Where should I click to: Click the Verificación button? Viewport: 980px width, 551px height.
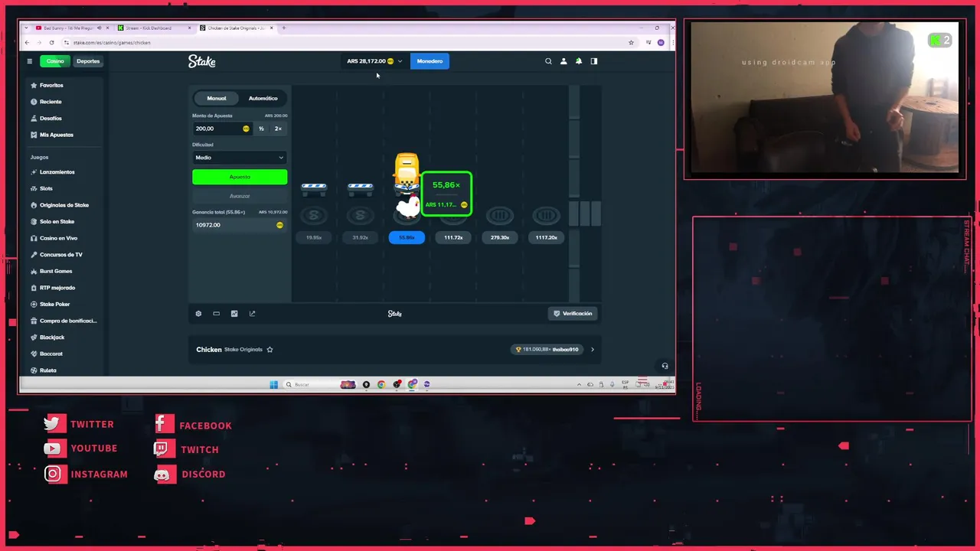573,314
